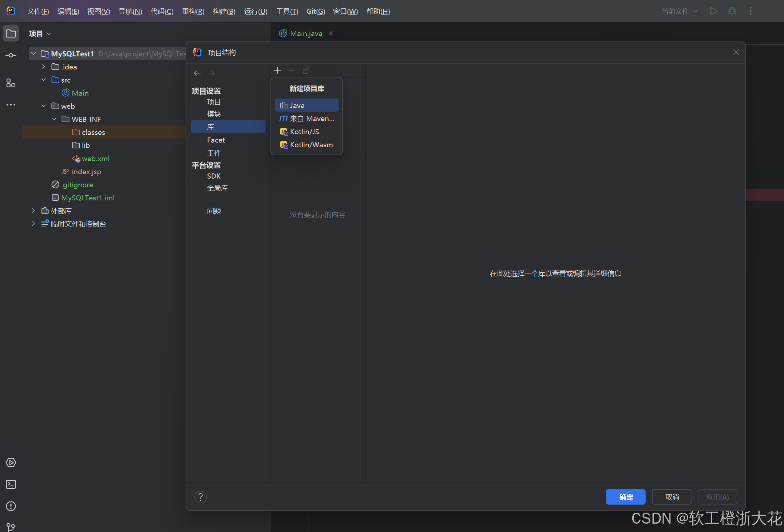
Task: Expand the 外部库 node
Action: tap(33, 211)
